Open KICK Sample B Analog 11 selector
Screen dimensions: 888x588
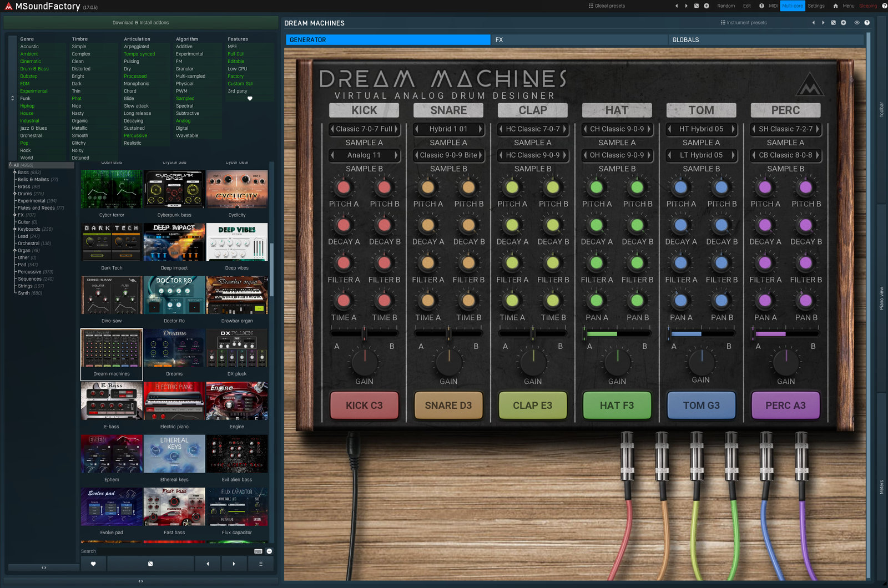tap(364, 155)
